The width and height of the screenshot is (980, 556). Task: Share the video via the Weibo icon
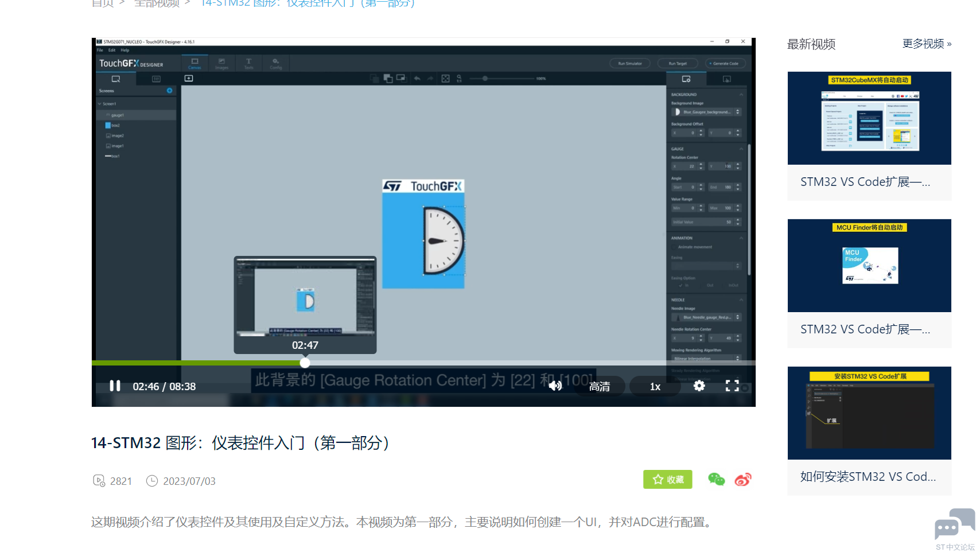point(743,479)
